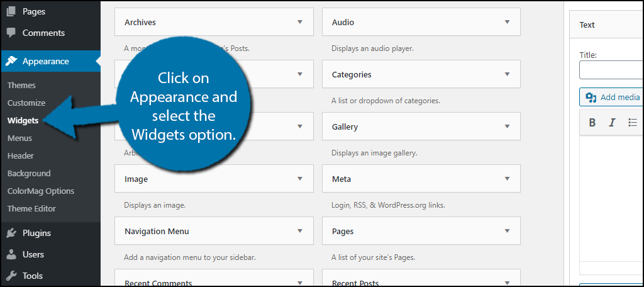Expand the Pages widget arrow
The width and height of the screenshot is (644, 287).
pos(508,230)
